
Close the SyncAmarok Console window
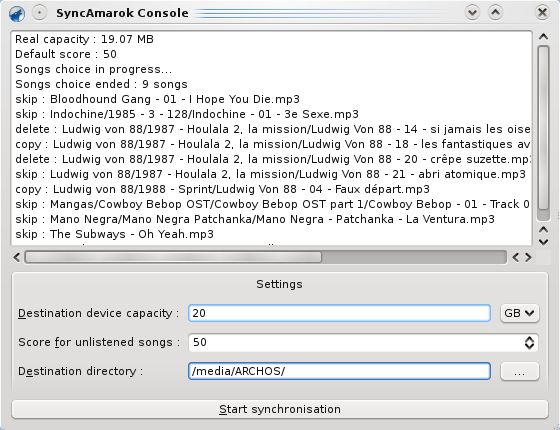(x=542, y=13)
